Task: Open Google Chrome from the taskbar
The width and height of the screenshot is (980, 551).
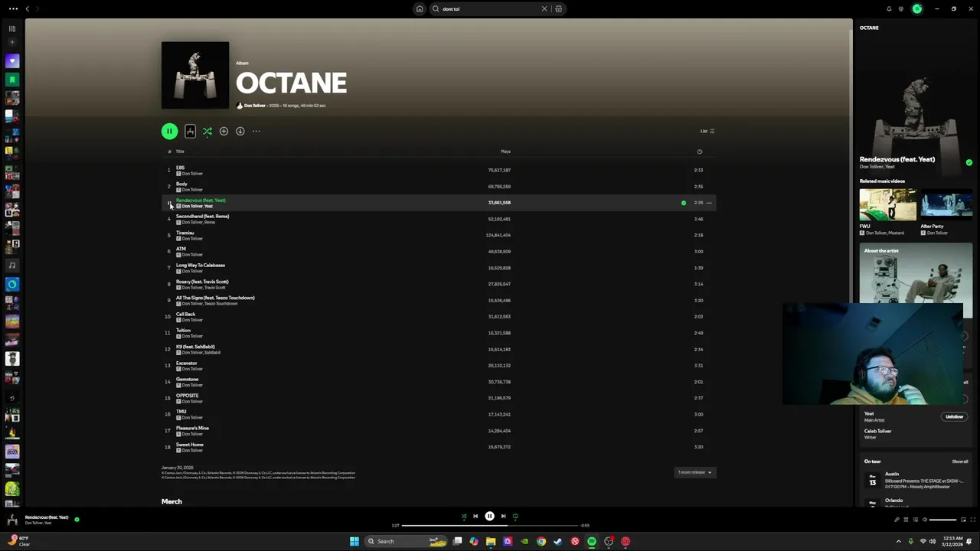Action: pos(541,542)
